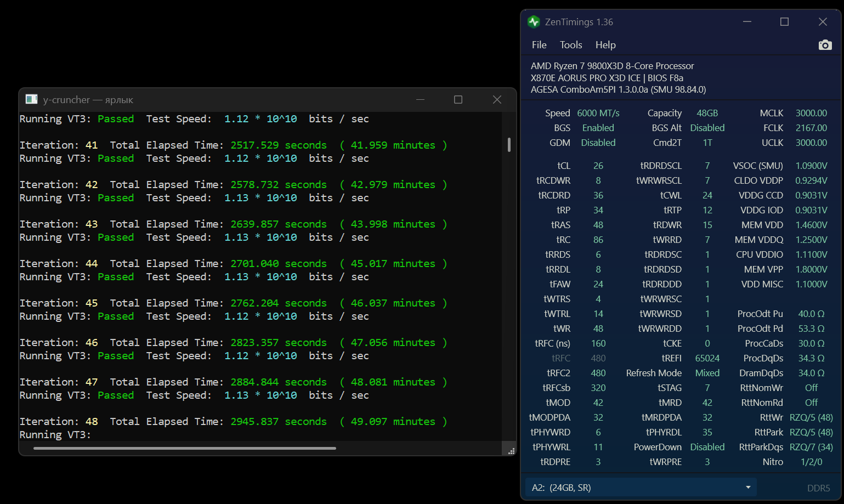Open the Tools menu in ZenTimings
Image resolution: width=844 pixels, height=504 pixels.
point(571,45)
